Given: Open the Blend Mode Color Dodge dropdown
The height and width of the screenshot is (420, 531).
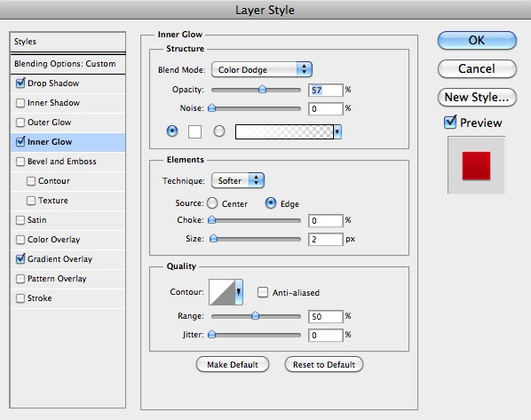Looking at the screenshot, I should pyautogui.click(x=261, y=69).
